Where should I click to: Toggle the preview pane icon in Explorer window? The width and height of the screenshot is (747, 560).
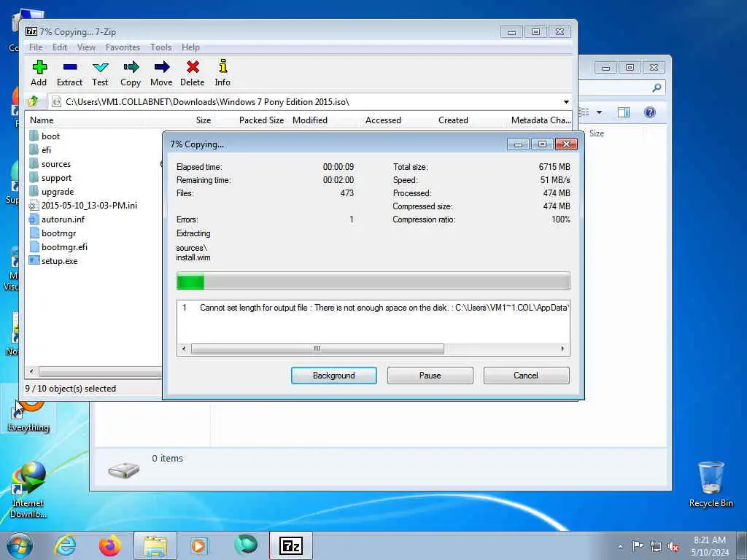[x=624, y=112]
